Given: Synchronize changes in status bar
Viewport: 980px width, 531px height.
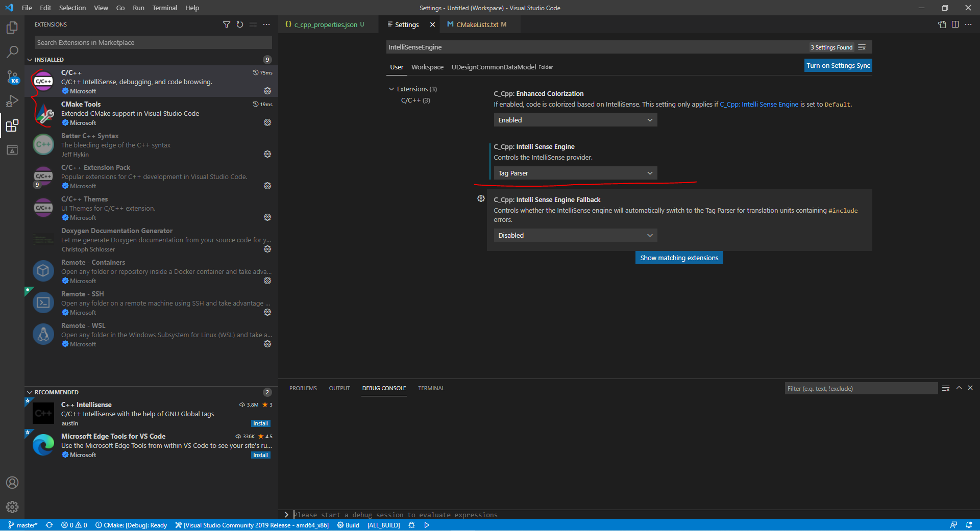Looking at the screenshot, I should click(49, 525).
